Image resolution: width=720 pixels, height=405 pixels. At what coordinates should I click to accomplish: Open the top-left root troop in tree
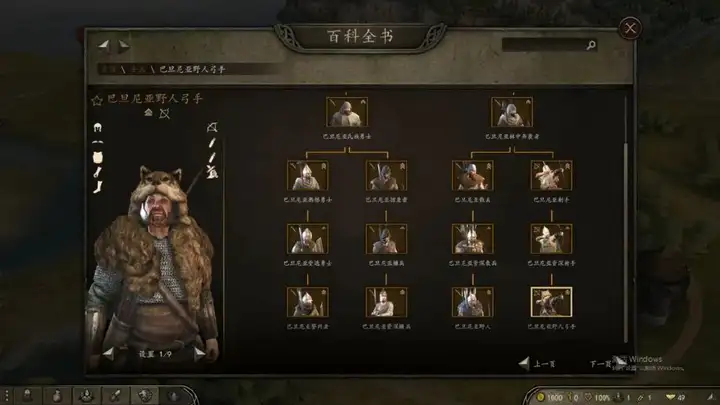point(347,112)
